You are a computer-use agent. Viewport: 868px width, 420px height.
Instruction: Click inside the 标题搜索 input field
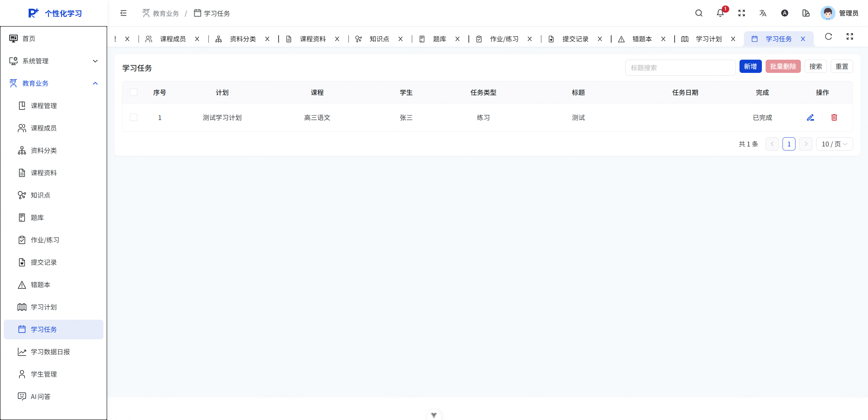coord(680,67)
